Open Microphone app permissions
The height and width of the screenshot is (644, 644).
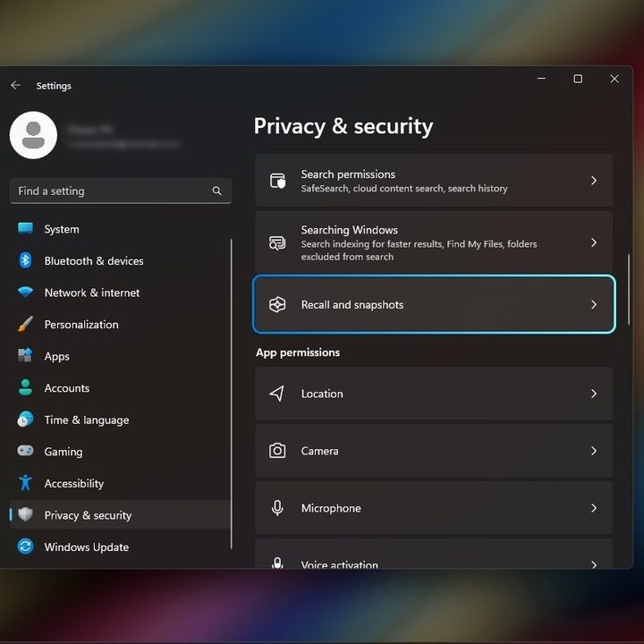434,508
